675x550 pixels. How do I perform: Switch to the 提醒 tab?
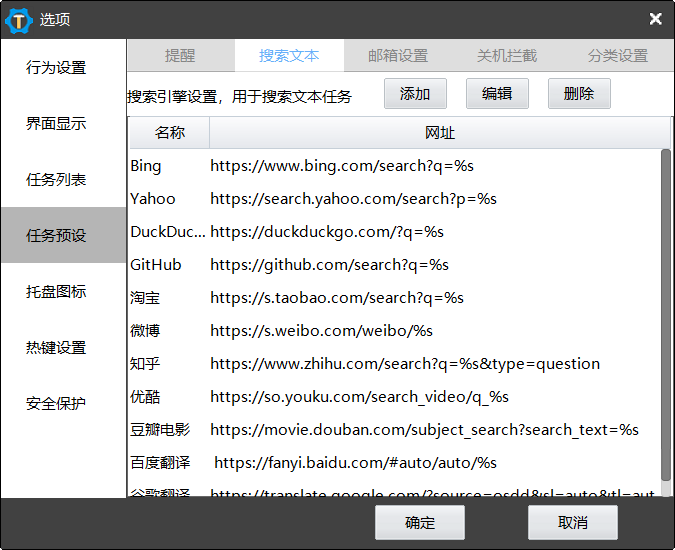click(180, 56)
